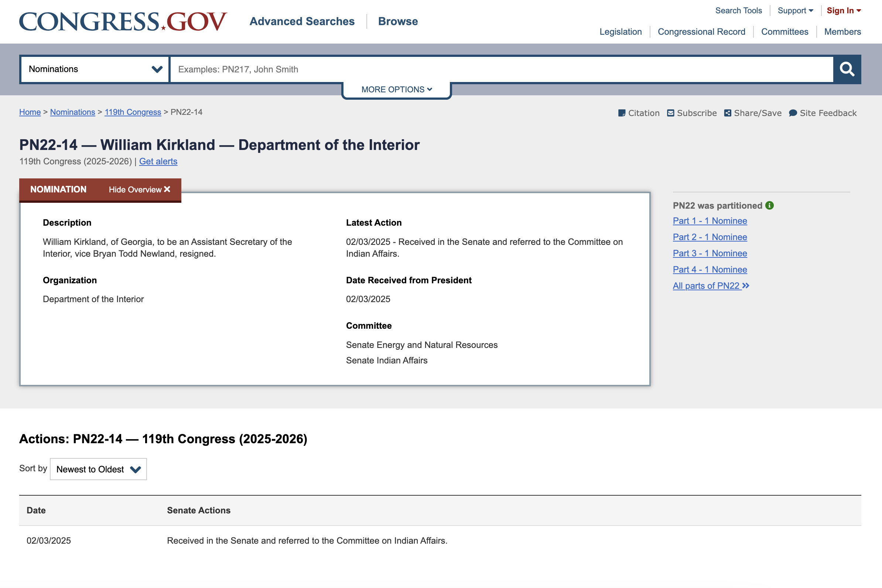Screen dimensions: 882x588
Task: Follow All parts of PN22 link
Action: (x=711, y=286)
